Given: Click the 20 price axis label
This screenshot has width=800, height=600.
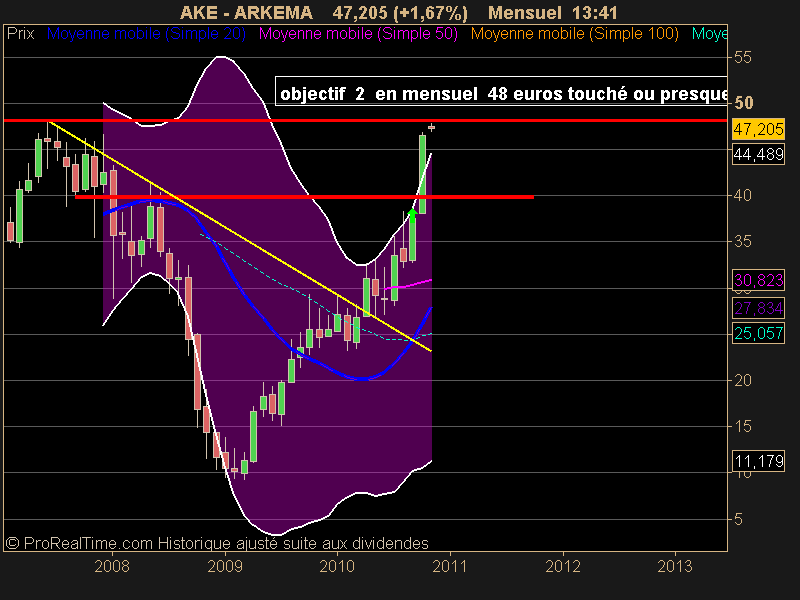Looking at the screenshot, I should tap(743, 380).
